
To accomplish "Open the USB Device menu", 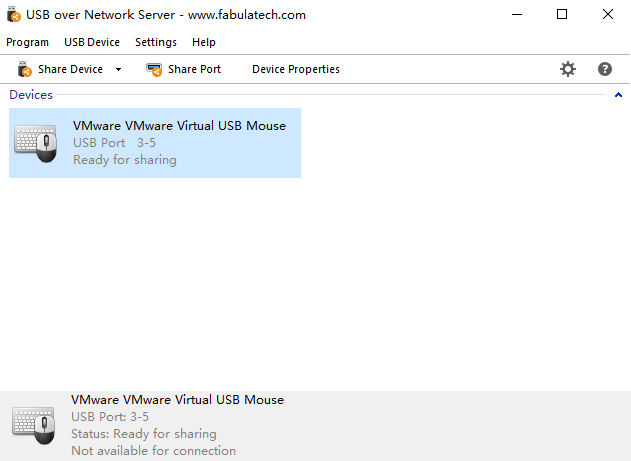I will pyautogui.click(x=91, y=42).
